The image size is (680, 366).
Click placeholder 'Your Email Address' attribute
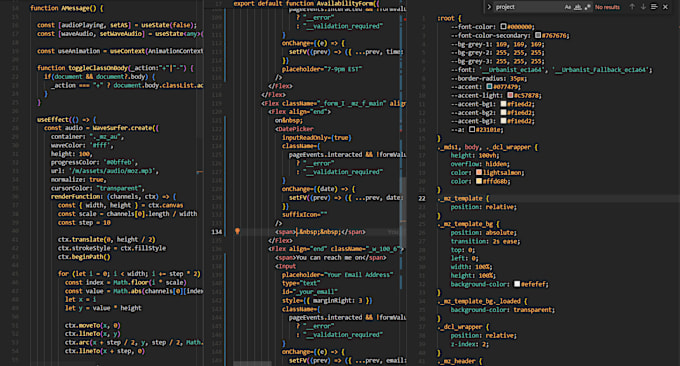click(x=337, y=274)
